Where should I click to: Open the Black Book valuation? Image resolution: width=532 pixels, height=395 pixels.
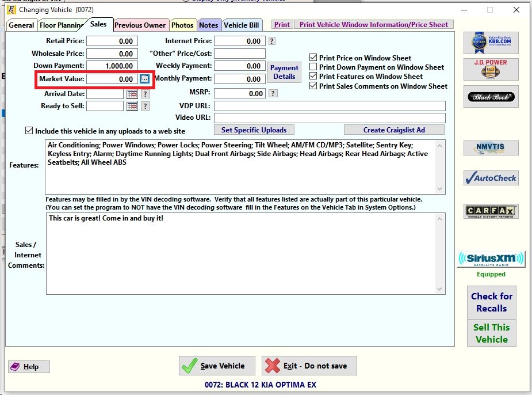[491, 97]
